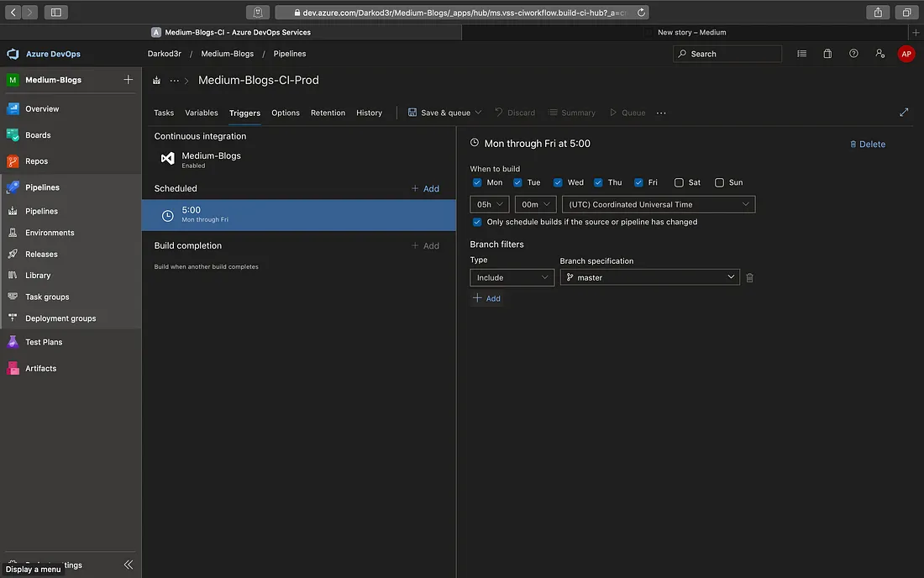Open the Overview section icon
Image resolution: width=924 pixels, height=578 pixels.
(13, 109)
